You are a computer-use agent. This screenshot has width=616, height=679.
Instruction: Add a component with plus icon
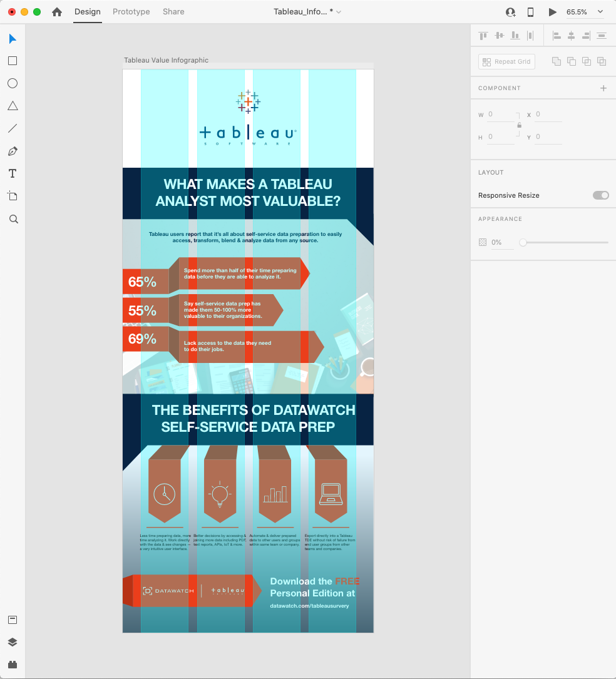tap(603, 88)
